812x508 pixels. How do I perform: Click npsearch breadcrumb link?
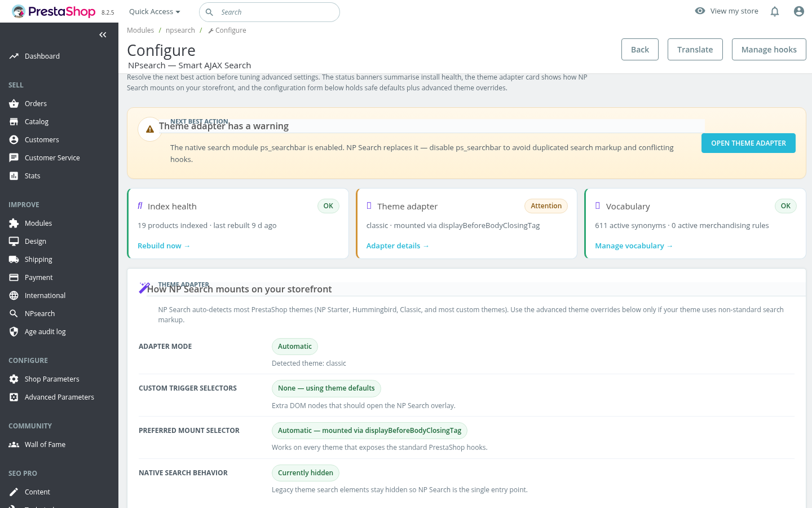180,30
